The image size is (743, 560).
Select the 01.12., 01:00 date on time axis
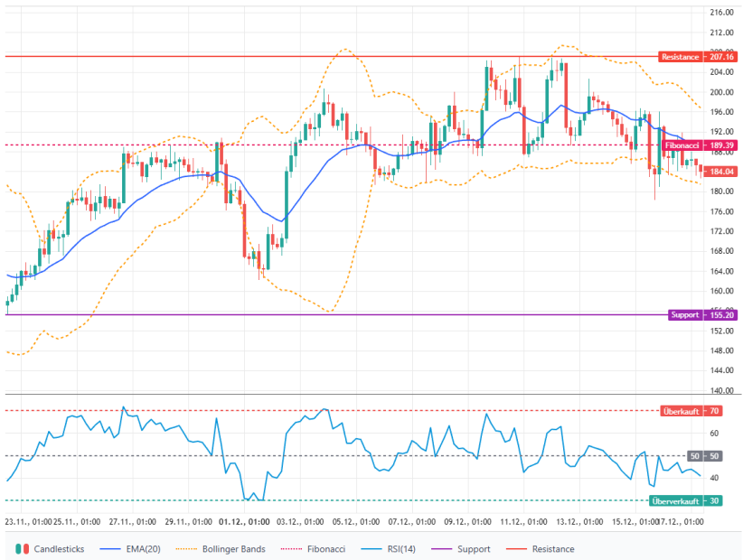246,522
